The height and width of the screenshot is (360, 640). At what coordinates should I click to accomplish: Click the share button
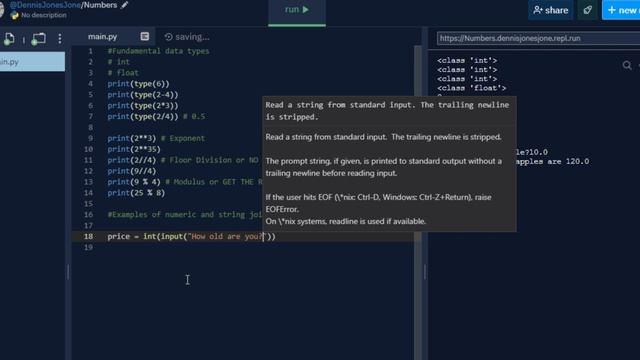tap(550, 10)
